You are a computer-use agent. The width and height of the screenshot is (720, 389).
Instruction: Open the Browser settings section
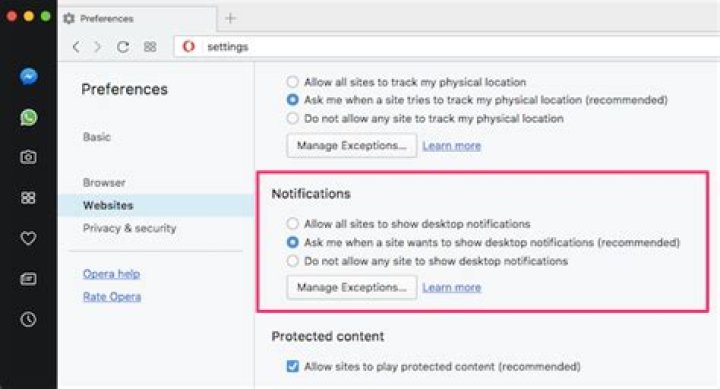pyautogui.click(x=104, y=182)
